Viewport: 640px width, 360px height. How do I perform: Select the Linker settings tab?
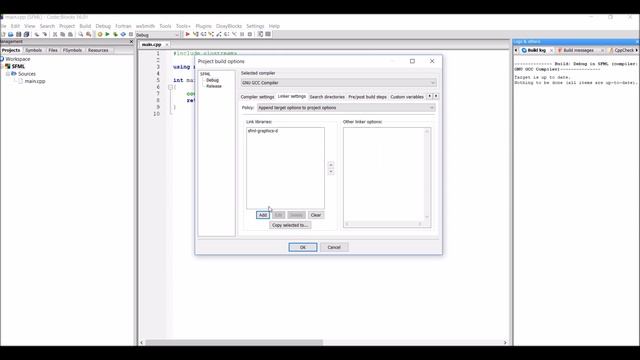[292, 97]
